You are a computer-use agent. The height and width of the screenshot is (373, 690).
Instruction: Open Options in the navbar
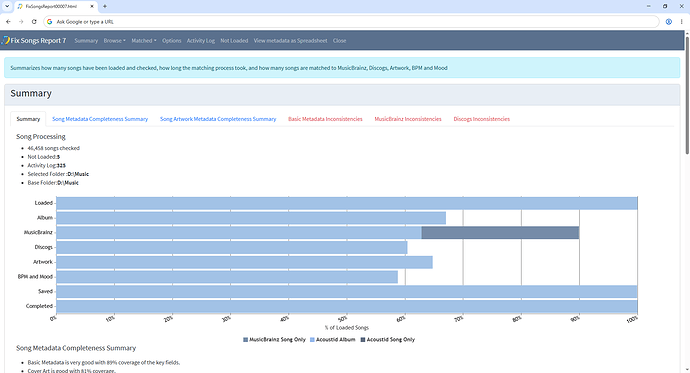coord(171,40)
